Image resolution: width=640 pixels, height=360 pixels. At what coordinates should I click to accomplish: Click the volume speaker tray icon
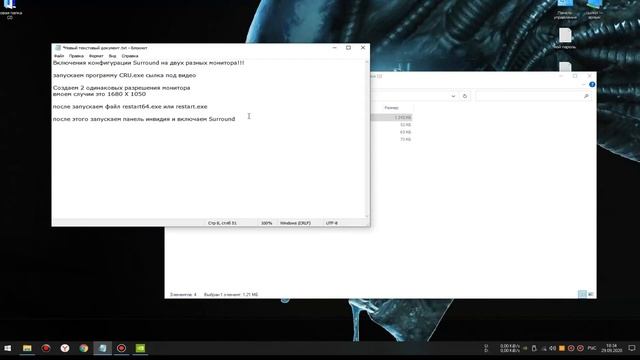click(552, 348)
